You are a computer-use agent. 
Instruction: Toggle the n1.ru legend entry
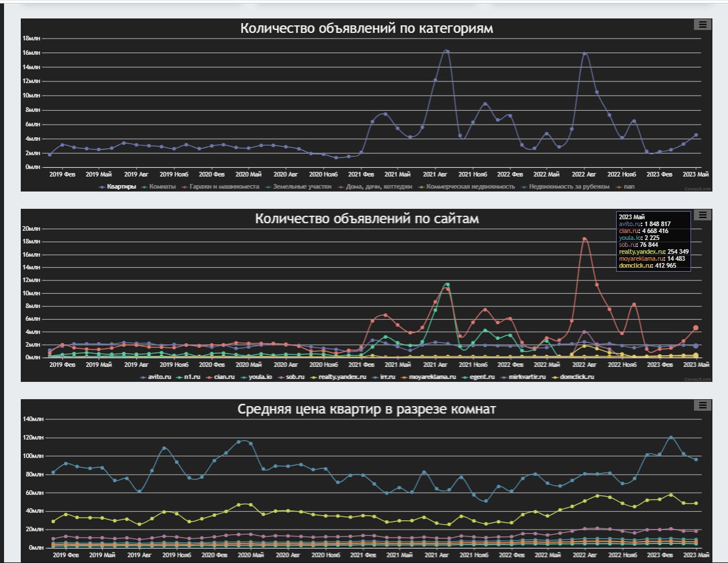(x=192, y=377)
